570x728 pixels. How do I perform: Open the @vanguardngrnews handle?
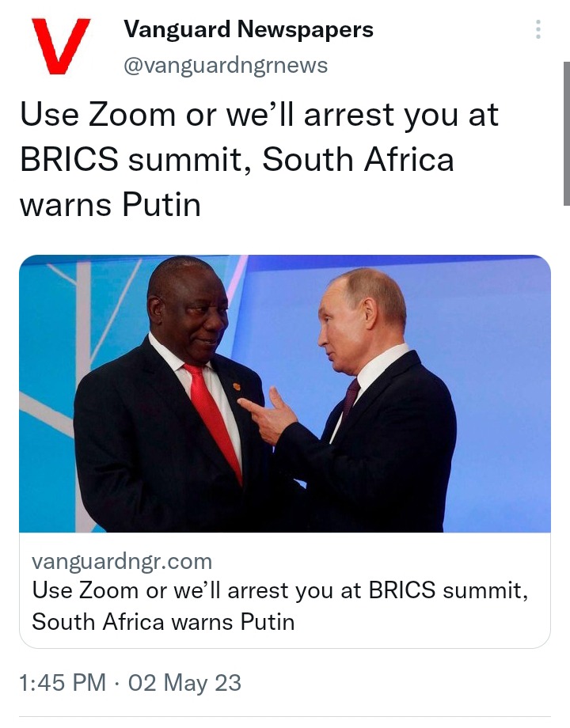pyautogui.click(x=226, y=65)
